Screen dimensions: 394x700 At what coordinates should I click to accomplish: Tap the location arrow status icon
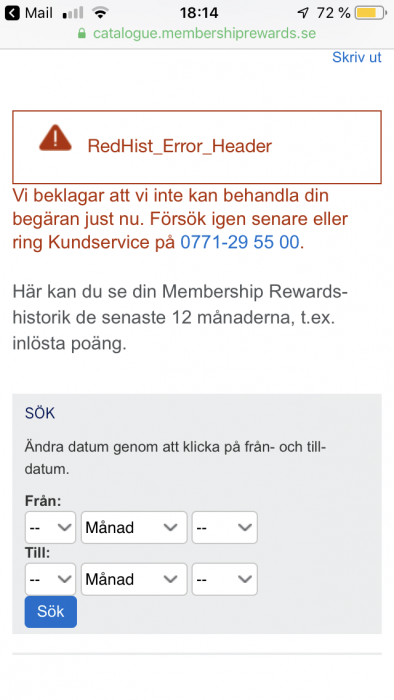(303, 13)
